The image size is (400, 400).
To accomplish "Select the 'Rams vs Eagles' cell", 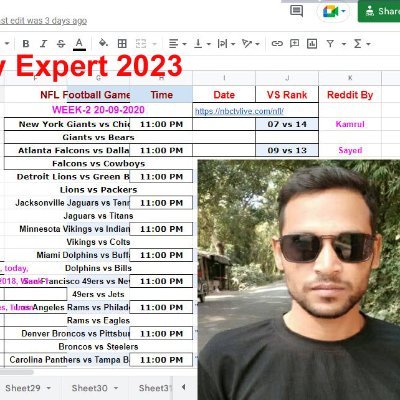I will (x=98, y=320).
